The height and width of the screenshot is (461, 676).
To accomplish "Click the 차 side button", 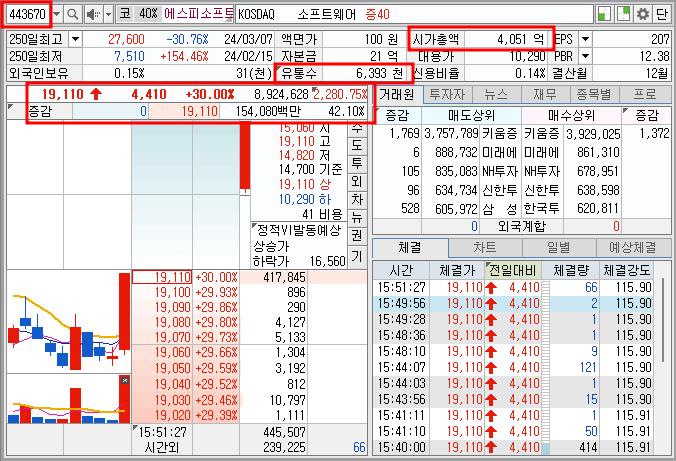I will click(x=357, y=200).
